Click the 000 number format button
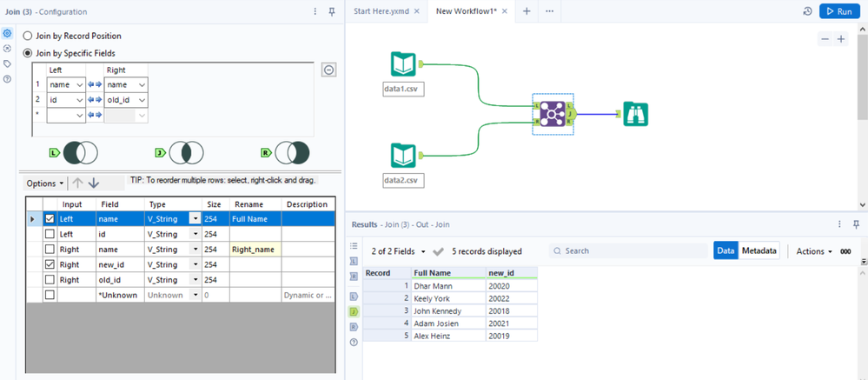This screenshot has height=380, width=868. point(845,251)
